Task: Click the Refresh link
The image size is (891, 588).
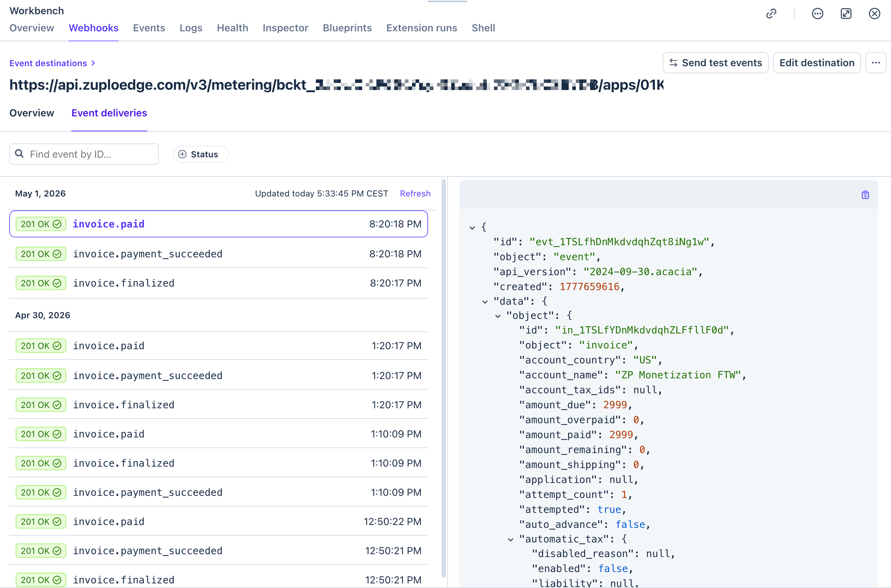Action: click(415, 194)
